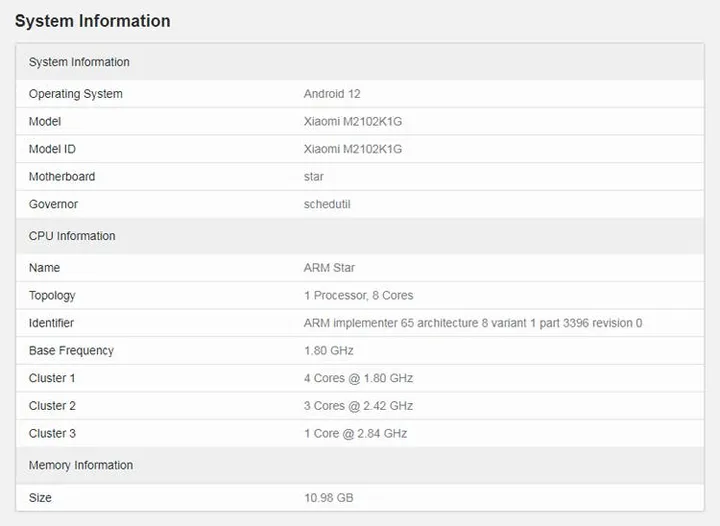Click the 'Topology' label
Viewport: 720px width, 526px height.
click(52, 296)
